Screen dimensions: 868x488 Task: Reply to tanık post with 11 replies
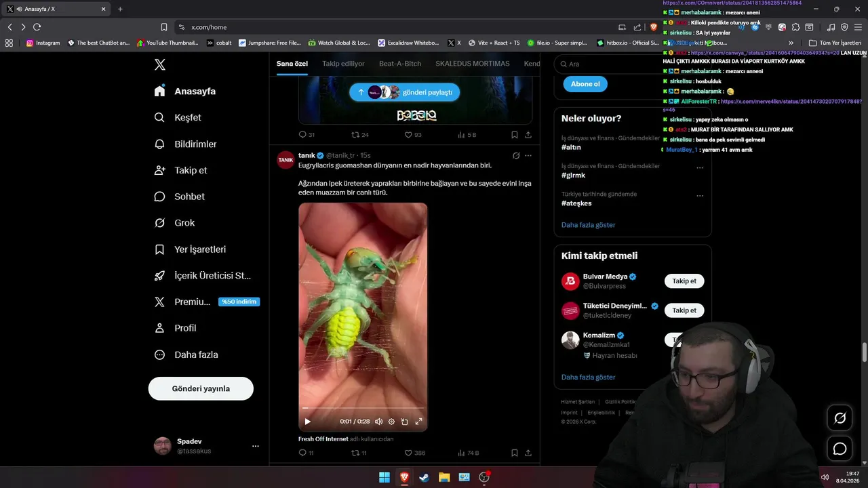[x=302, y=453]
